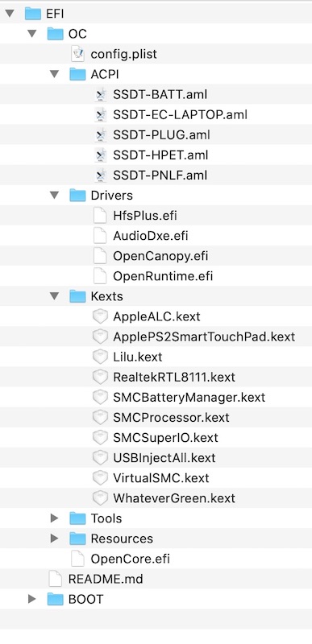Click the SSDT-PNLF.aml file icon

pyautogui.click(x=100, y=175)
